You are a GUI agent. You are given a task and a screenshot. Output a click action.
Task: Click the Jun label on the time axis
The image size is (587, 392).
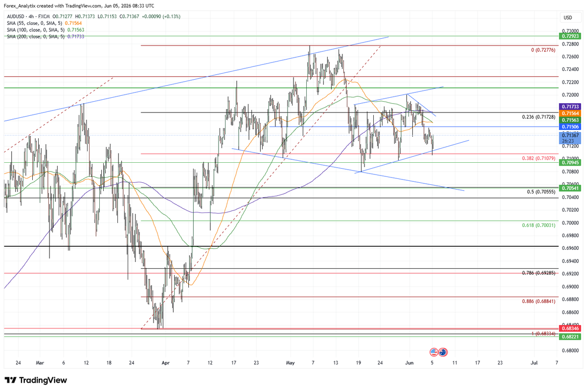point(410,363)
